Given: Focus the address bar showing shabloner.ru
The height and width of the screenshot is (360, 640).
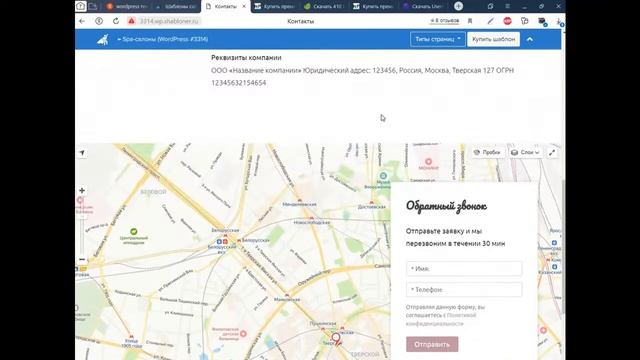Looking at the screenshot, I should click(169, 21).
